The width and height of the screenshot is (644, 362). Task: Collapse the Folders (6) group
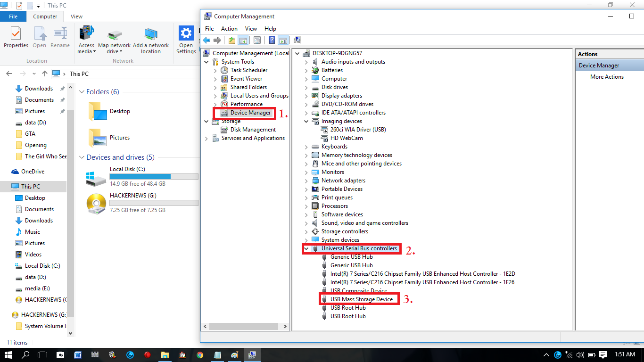click(82, 92)
